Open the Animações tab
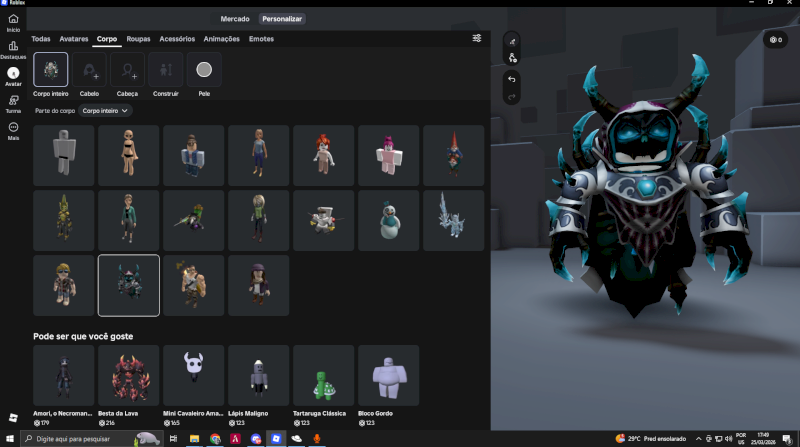This screenshot has height=447, width=800. [221, 39]
